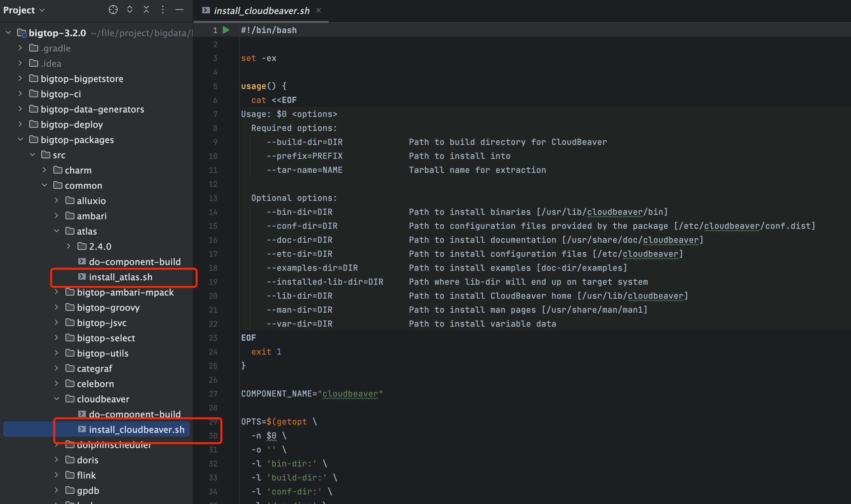Collapse the bigtop-3.2.0 root node
This screenshot has height=504, width=851.
coord(9,33)
